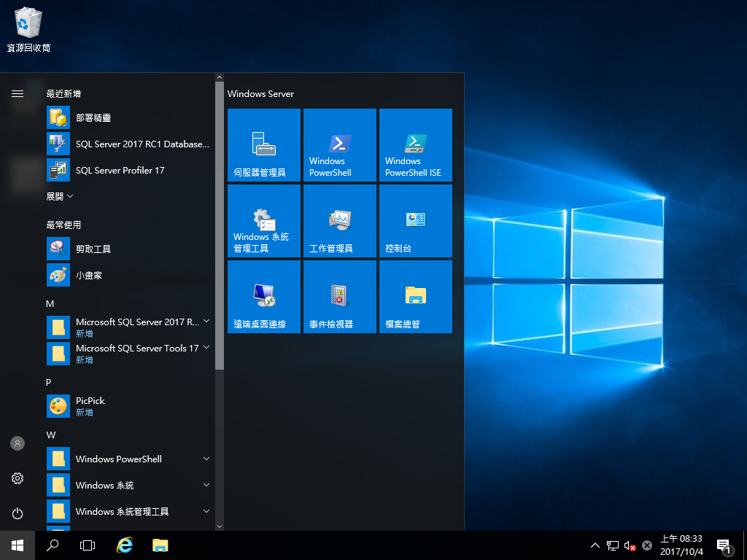Screen dimensions: 747x560
Task: Open the hamburger menu in the Start panel
Action: coord(17,93)
